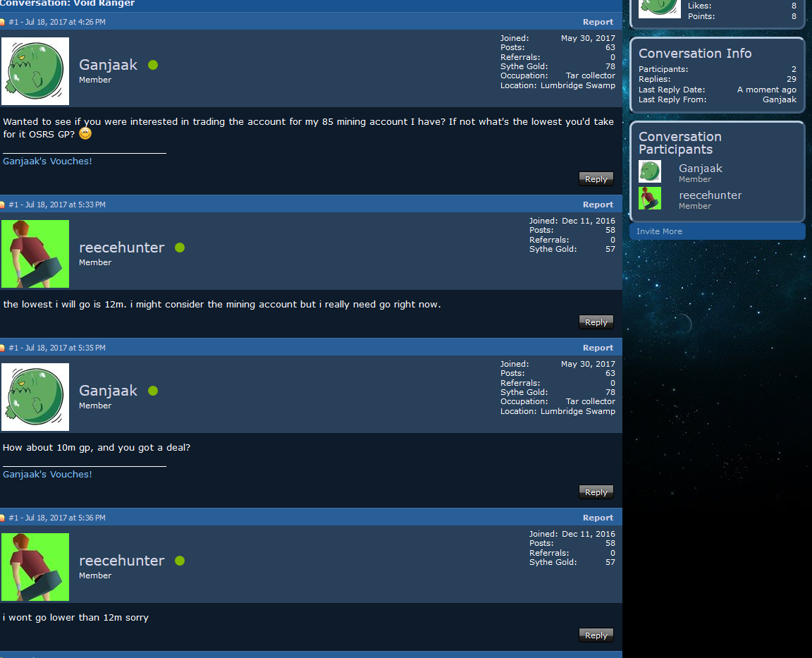This screenshot has width=812, height=658.
Task: Click Ganjaak's small avatar in Conversation Participants
Action: [650, 171]
